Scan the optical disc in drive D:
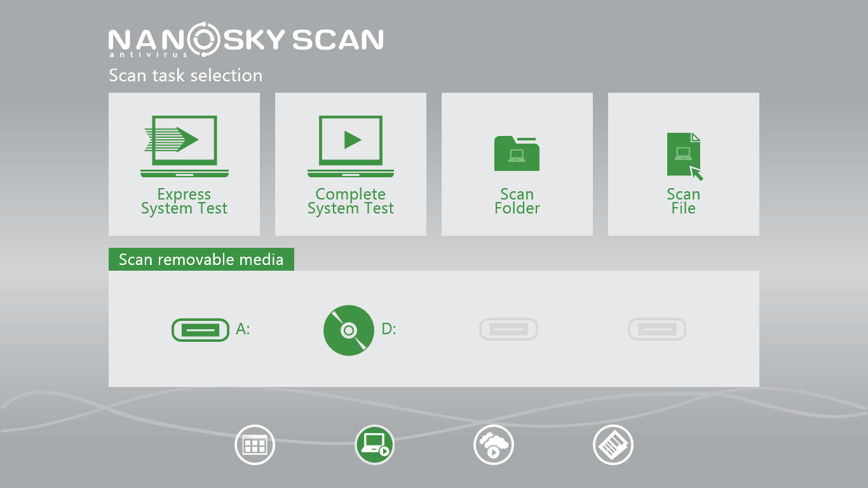868x488 pixels. point(348,330)
